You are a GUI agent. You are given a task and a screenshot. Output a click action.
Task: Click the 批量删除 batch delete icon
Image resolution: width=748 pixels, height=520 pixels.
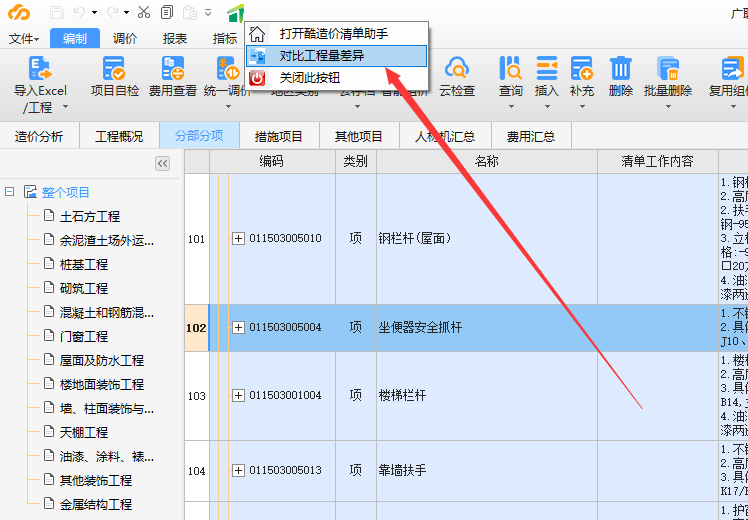point(668,69)
